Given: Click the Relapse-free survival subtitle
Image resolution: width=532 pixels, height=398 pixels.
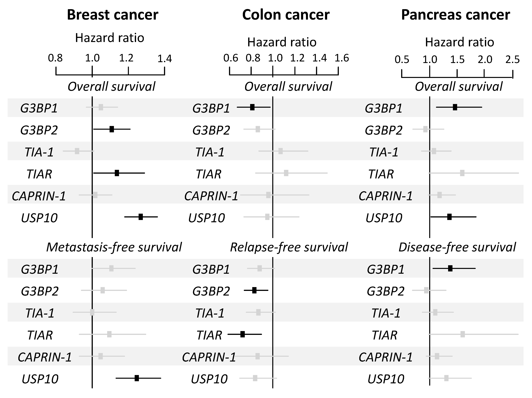Looking at the screenshot, I should coord(289,247).
